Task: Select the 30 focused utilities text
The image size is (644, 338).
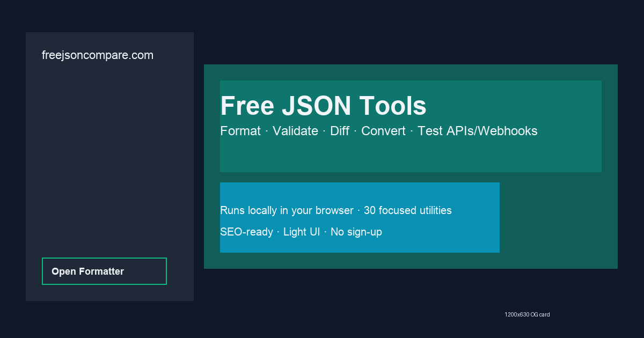Action: pyautogui.click(x=408, y=210)
